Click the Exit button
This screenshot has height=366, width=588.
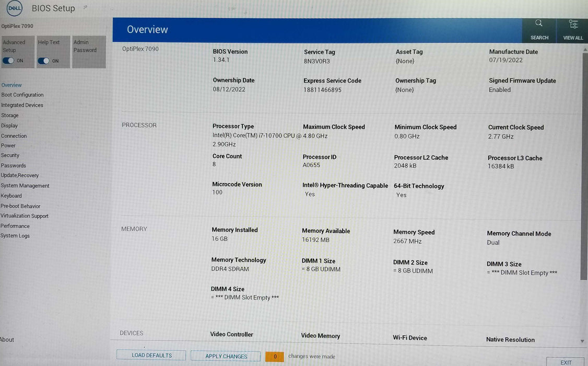point(566,362)
